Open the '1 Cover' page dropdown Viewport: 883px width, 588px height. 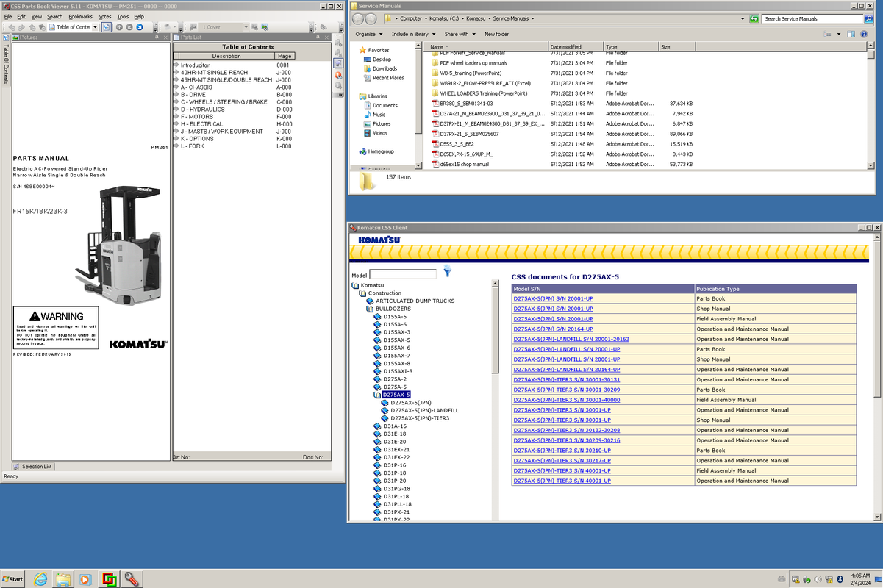245,27
